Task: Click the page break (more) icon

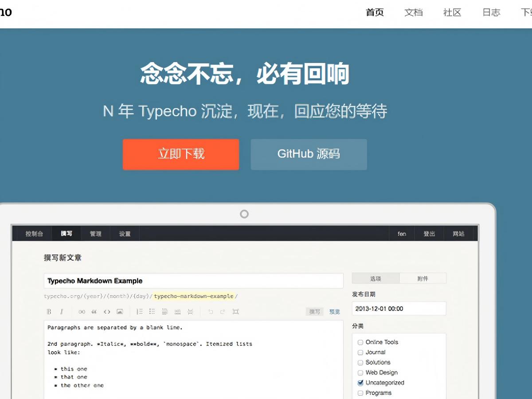Action: pyautogui.click(x=190, y=312)
